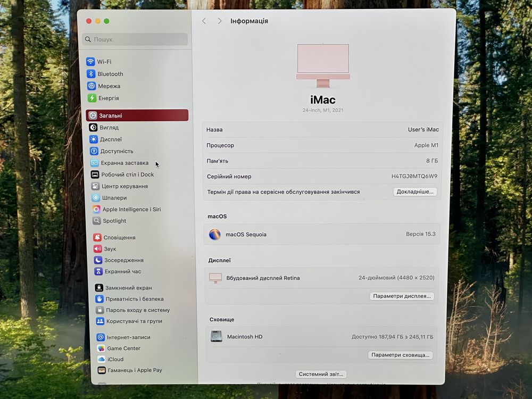Click the Екранна заставка icon
Screen dimensions: 532x399
pos(94,163)
